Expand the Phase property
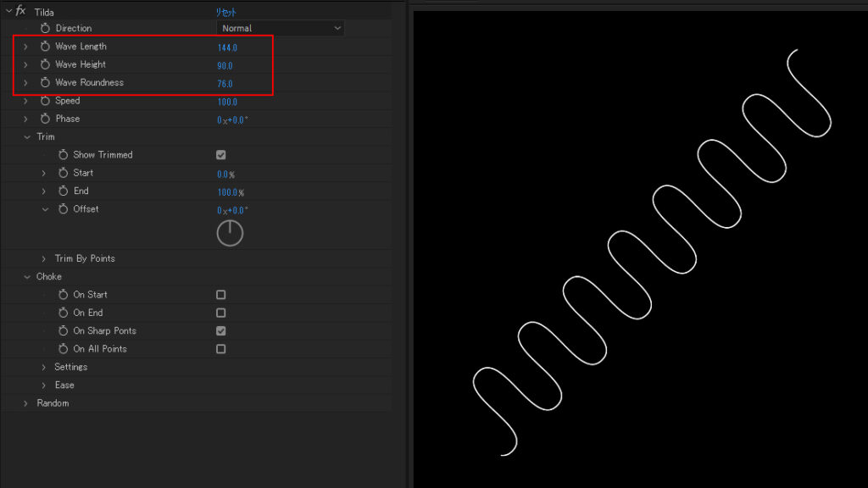Image resolution: width=868 pixels, height=488 pixels. pyautogui.click(x=25, y=119)
